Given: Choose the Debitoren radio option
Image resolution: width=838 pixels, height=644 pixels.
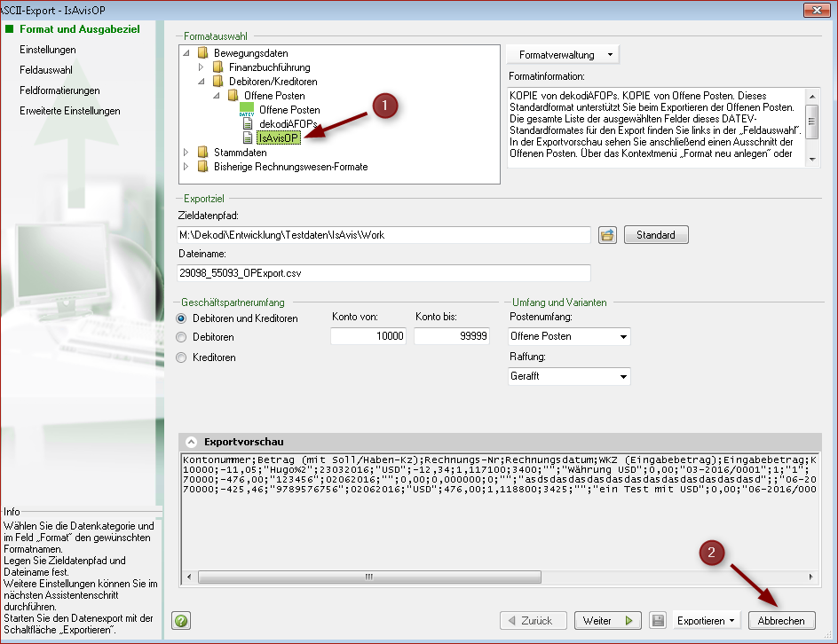Looking at the screenshot, I should (182, 337).
